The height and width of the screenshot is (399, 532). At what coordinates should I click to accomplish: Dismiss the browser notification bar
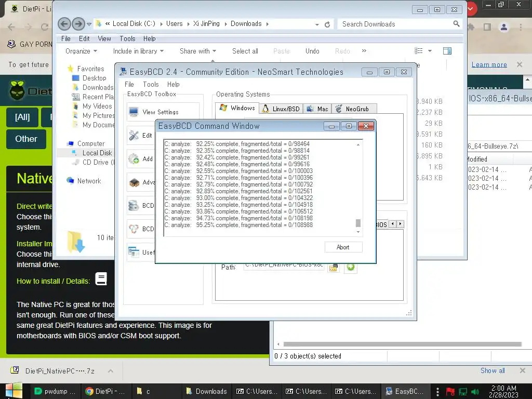(520, 64)
